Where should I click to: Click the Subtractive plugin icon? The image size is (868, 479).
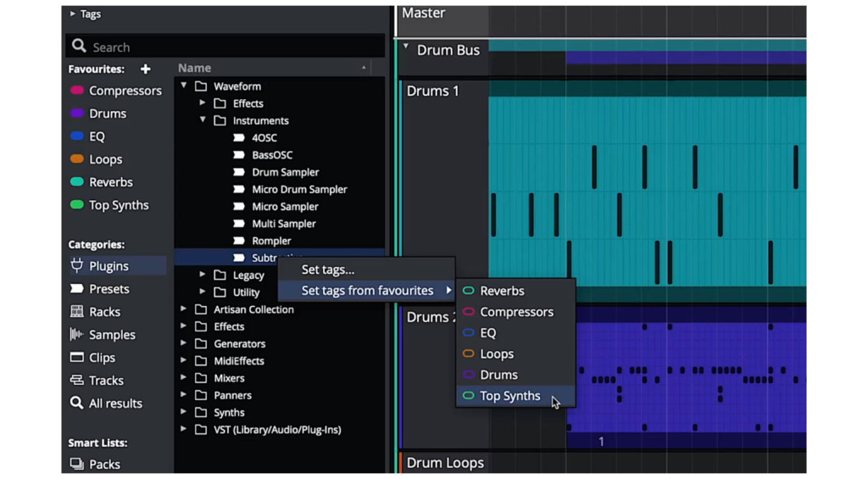pos(239,258)
